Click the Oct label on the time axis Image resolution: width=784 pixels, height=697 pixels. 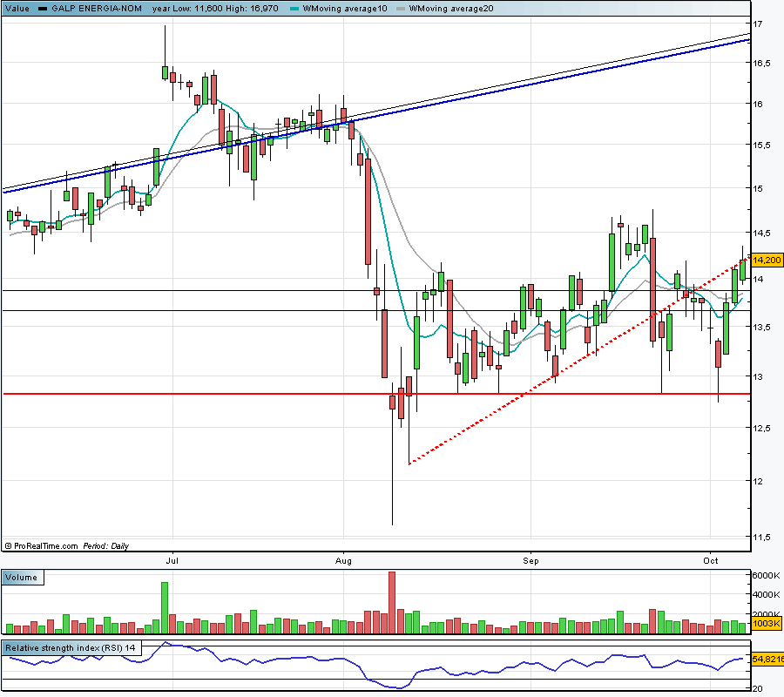[x=711, y=560]
